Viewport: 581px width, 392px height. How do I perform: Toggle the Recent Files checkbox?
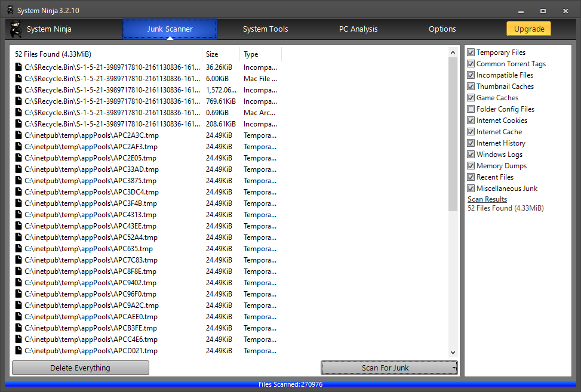(471, 177)
